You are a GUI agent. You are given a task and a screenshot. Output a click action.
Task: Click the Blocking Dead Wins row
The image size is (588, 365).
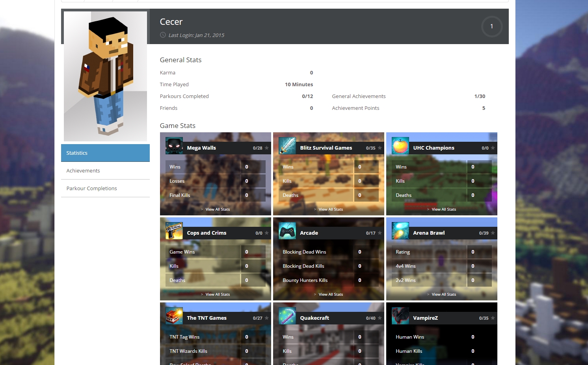tap(328, 252)
